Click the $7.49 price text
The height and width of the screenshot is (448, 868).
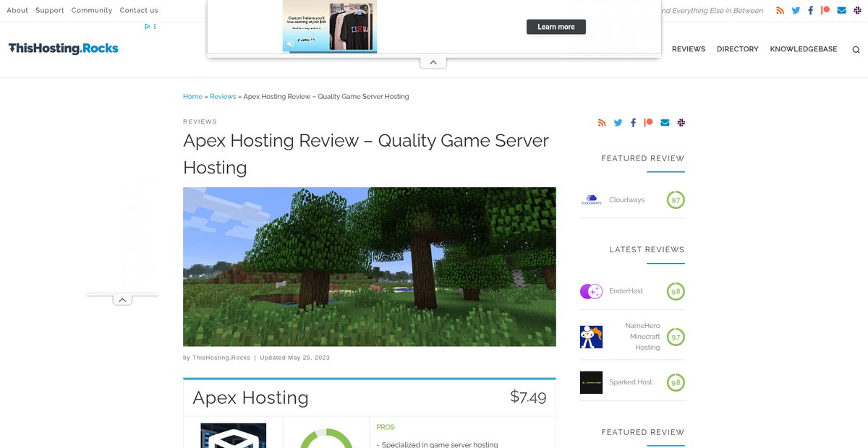(528, 397)
